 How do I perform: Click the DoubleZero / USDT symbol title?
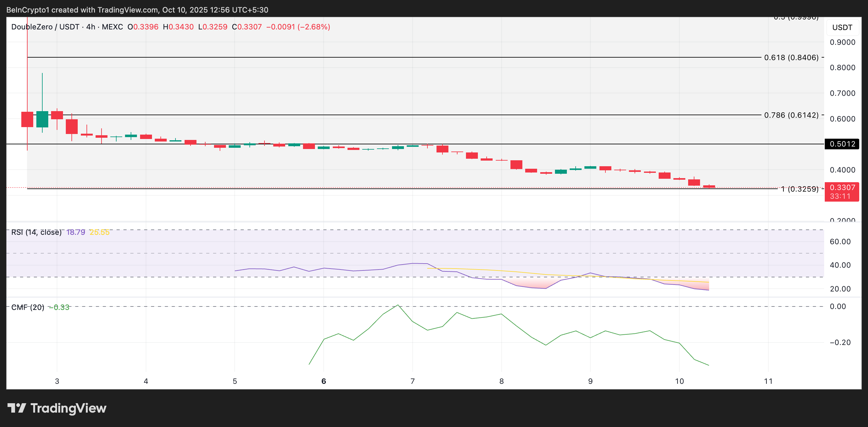click(x=45, y=27)
